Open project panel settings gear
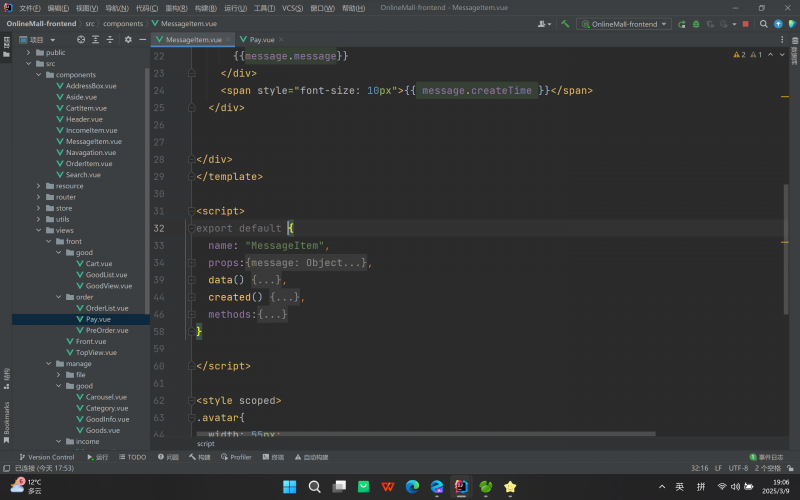The image size is (800, 500). click(128, 39)
